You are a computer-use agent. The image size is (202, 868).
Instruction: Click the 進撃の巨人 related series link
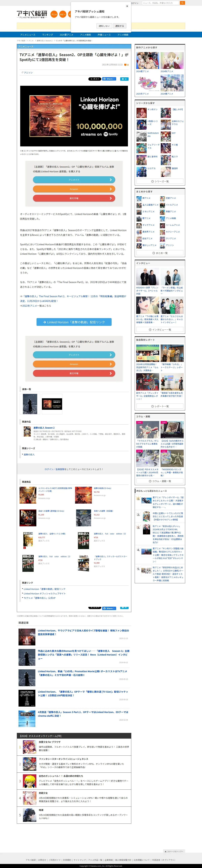[x=29, y=455]
